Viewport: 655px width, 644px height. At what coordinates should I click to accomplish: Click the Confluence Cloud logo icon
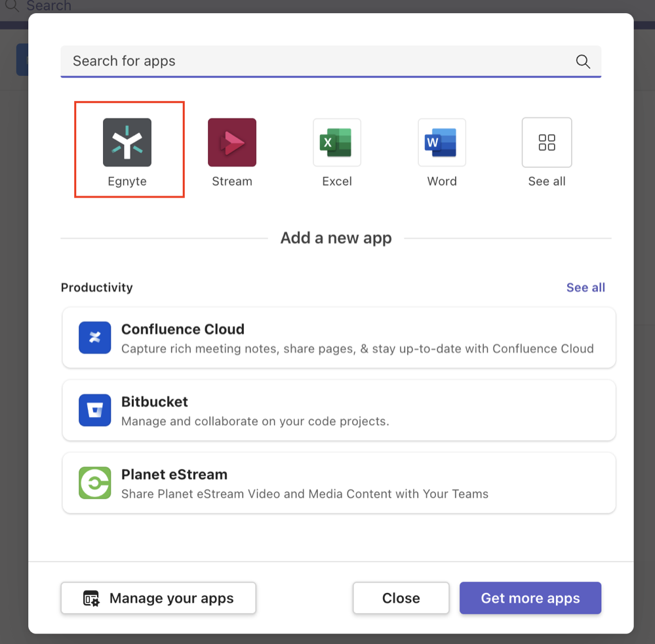(95, 337)
